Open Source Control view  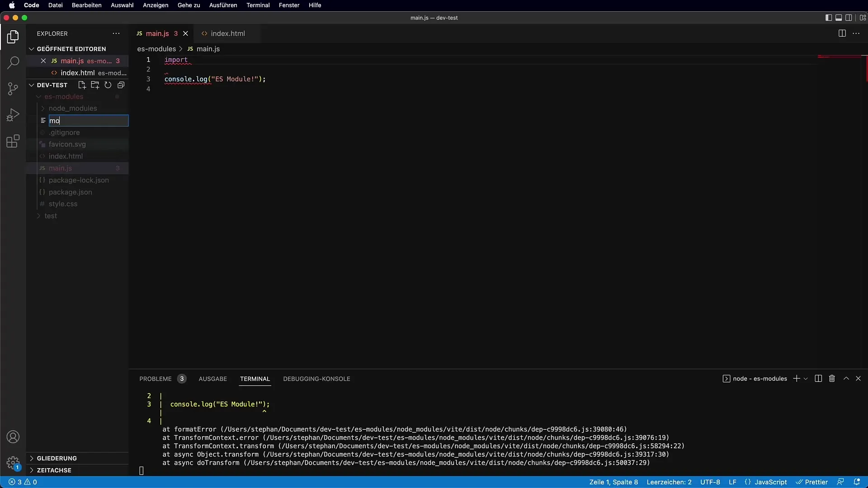point(13,89)
